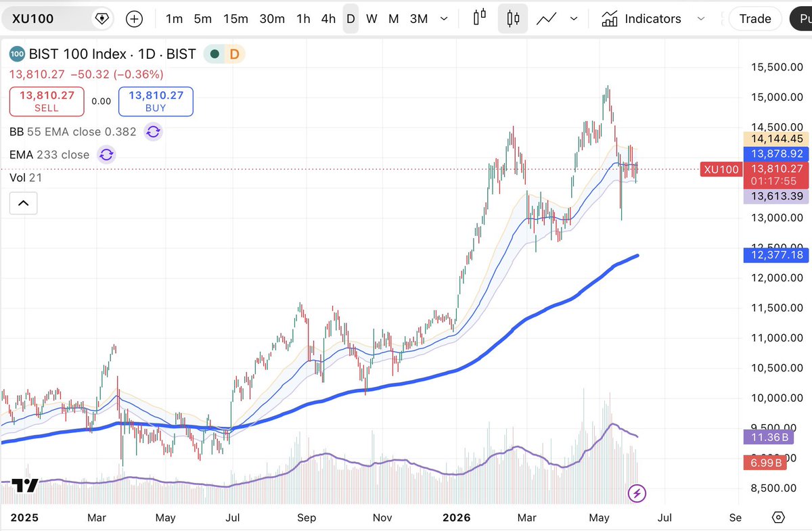Viewport: 812px width, 531px height.
Task: Click the BB 55 EMA indicator legend
Action: click(73, 132)
